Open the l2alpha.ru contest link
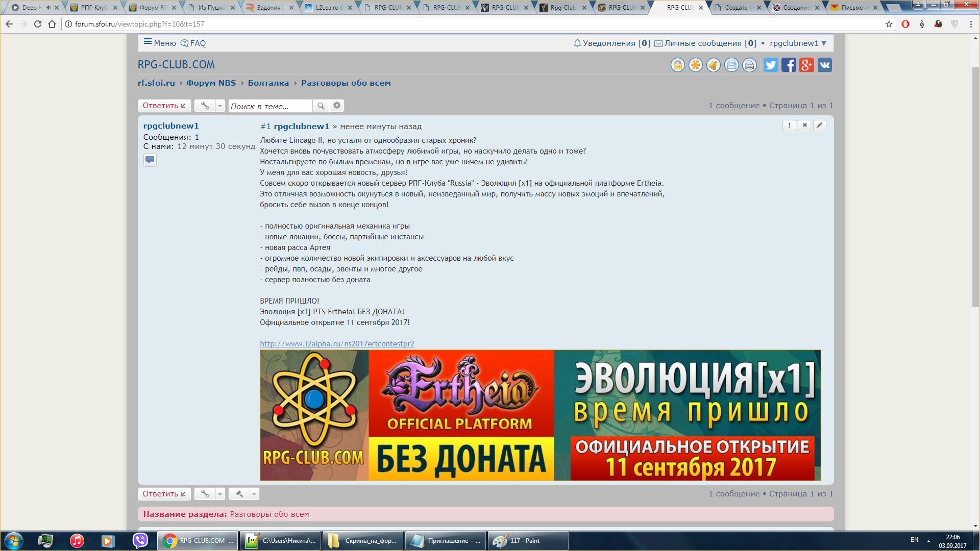The image size is (980, 551). click(337, 344)
